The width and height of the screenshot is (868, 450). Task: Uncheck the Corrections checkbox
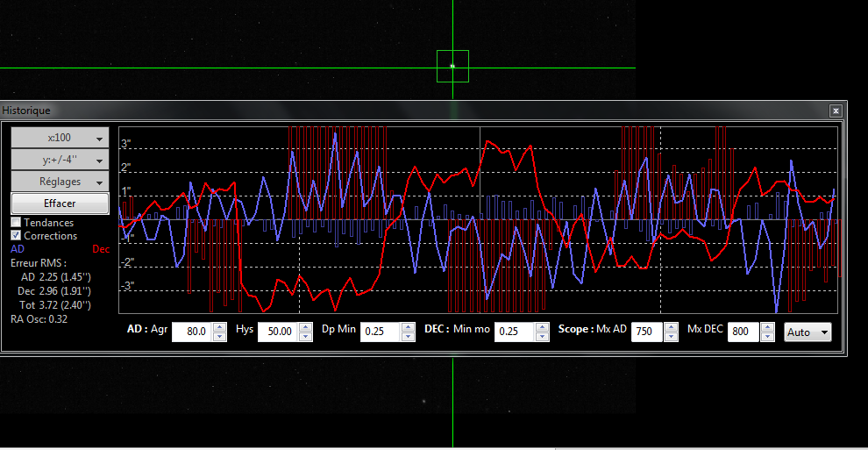pos(16,235)
